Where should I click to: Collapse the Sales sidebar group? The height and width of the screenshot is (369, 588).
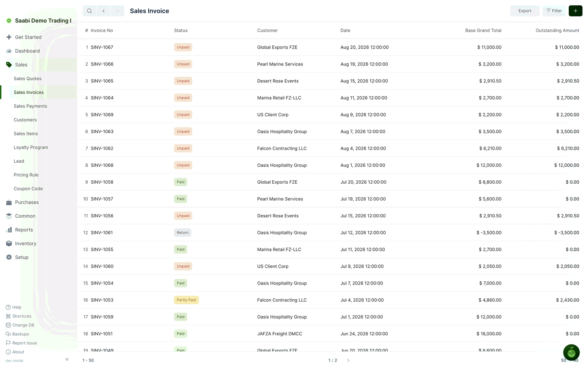click(x=21, y=65)
